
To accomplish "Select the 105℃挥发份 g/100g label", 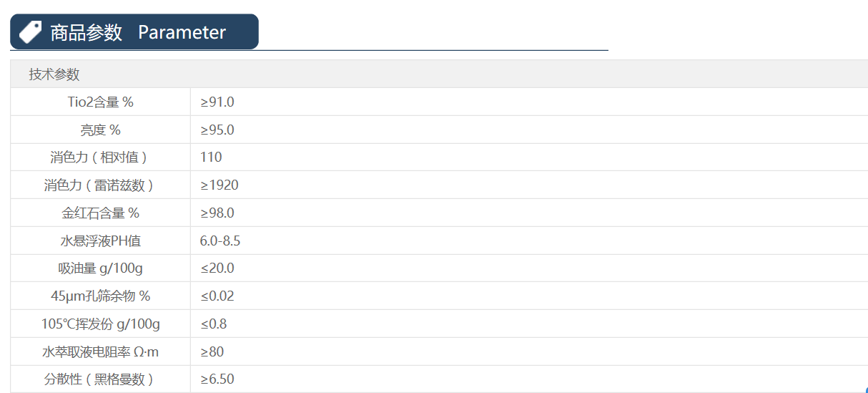I will coord(100,324).
